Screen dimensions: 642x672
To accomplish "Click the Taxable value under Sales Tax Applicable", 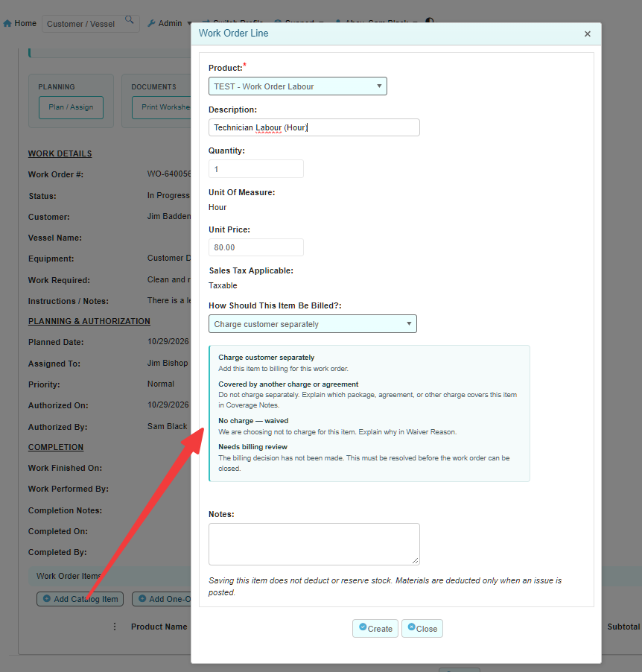I will (x=223, y=285).
